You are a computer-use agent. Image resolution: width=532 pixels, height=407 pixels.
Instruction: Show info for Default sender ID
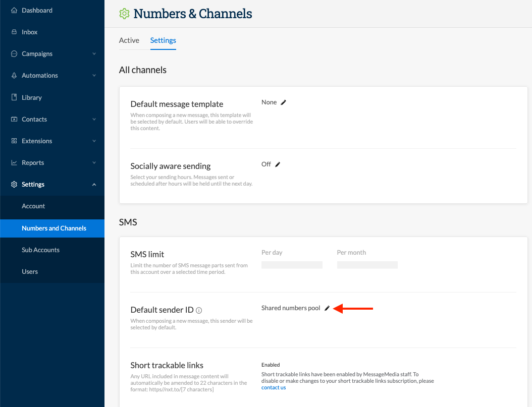coord(199,310)
